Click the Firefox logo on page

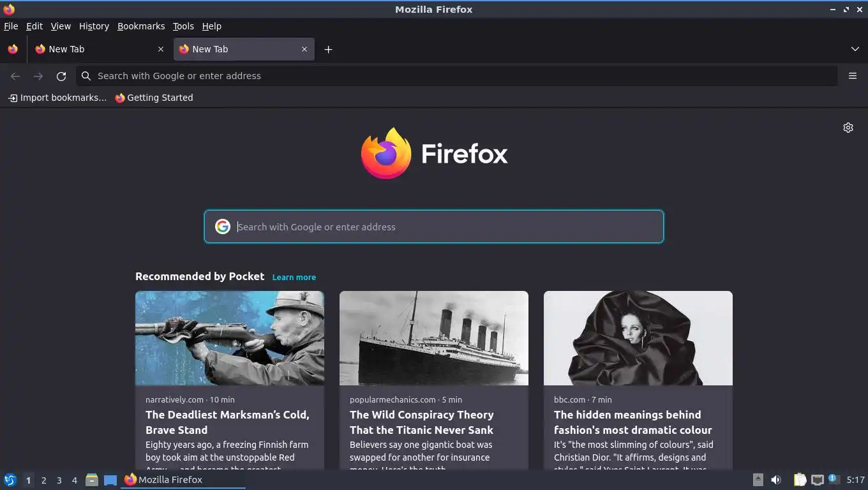pos(434,154)
